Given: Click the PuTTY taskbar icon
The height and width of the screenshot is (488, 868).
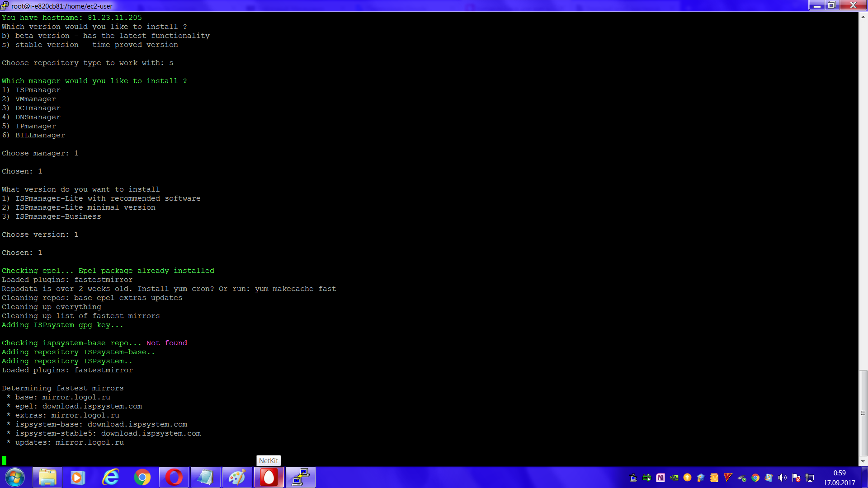Looking at the screenshot, I should click(x=300, y=477).
